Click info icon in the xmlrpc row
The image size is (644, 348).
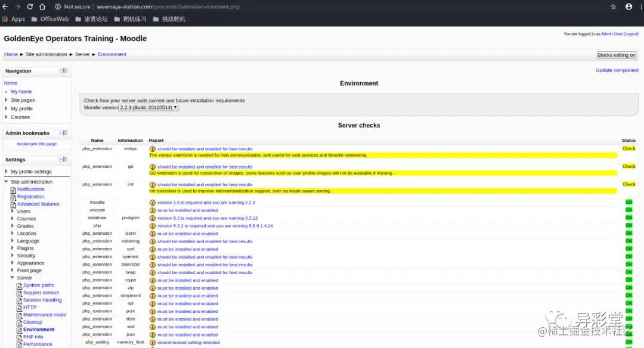click(x=153, y=149)
